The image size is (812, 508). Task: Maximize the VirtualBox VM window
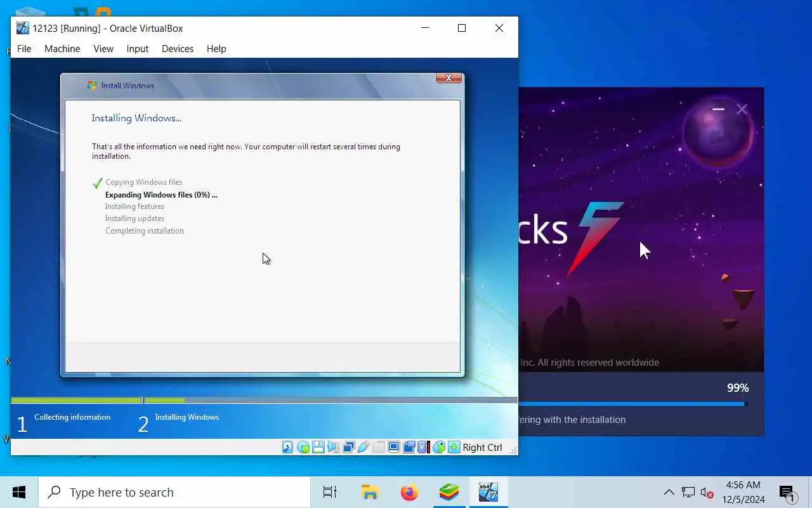click(x=462, y=28)
